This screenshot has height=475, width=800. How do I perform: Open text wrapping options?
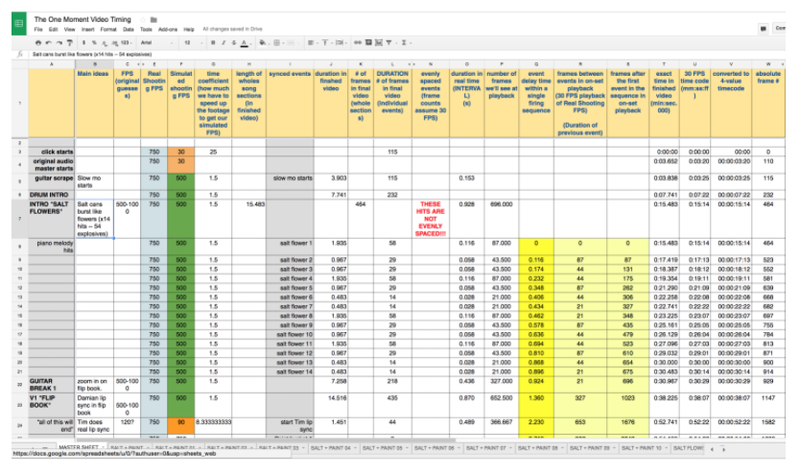point(340,43)
